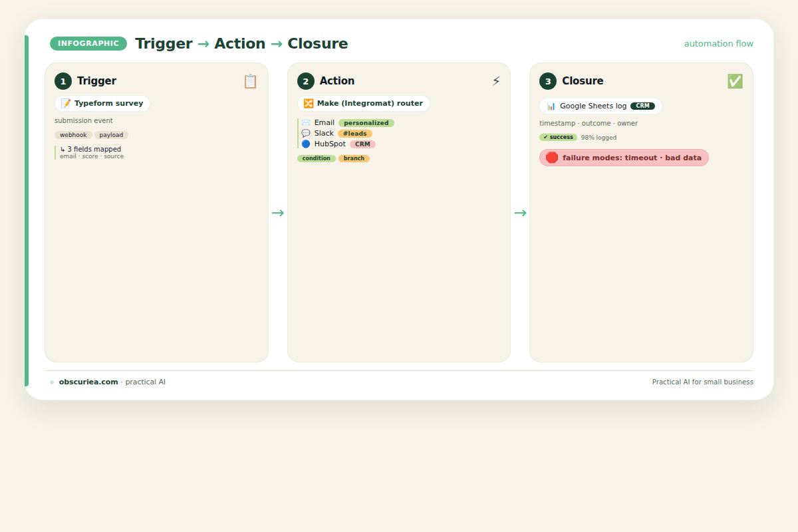Click the INFOGRAPHIC badge

tap(88, 44)
